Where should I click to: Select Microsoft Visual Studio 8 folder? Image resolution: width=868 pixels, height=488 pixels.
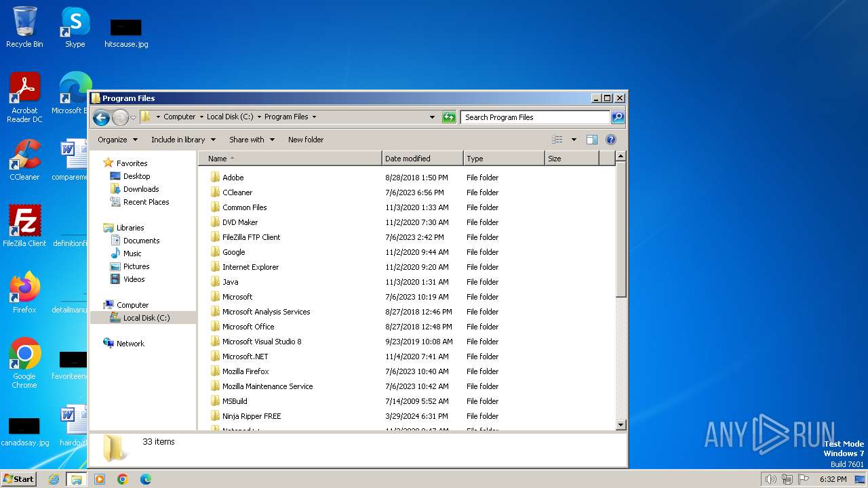point(262,342)
